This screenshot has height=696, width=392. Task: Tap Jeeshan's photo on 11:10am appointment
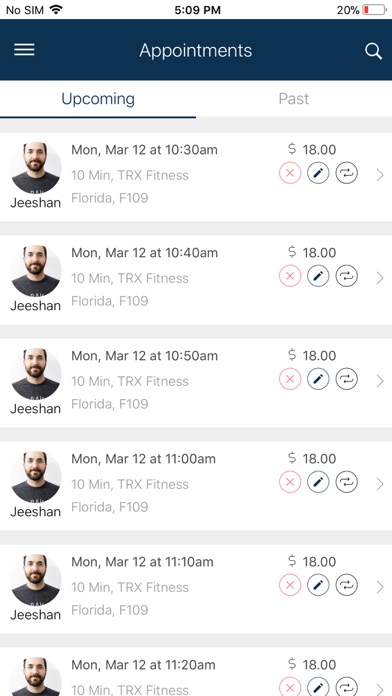(x=36, y=580)
